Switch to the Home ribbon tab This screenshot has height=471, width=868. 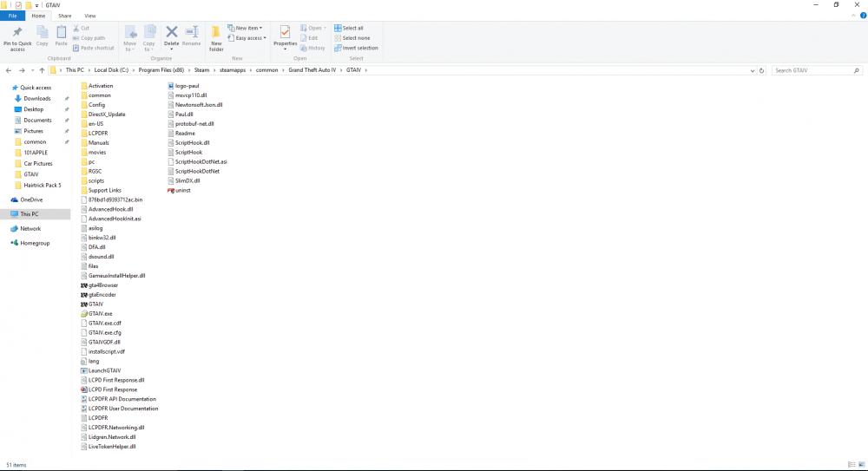[38, 16]
